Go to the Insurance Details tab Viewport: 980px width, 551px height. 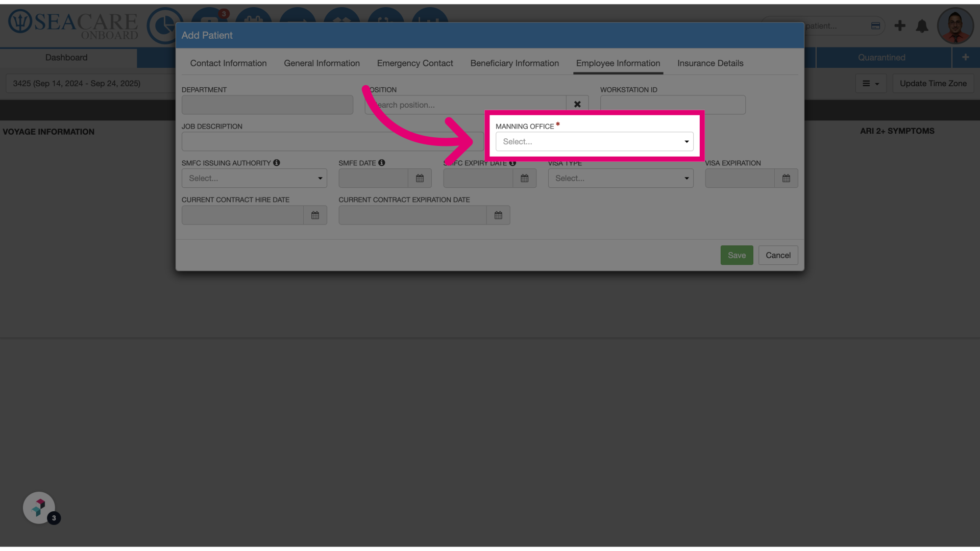click(710, 63)
